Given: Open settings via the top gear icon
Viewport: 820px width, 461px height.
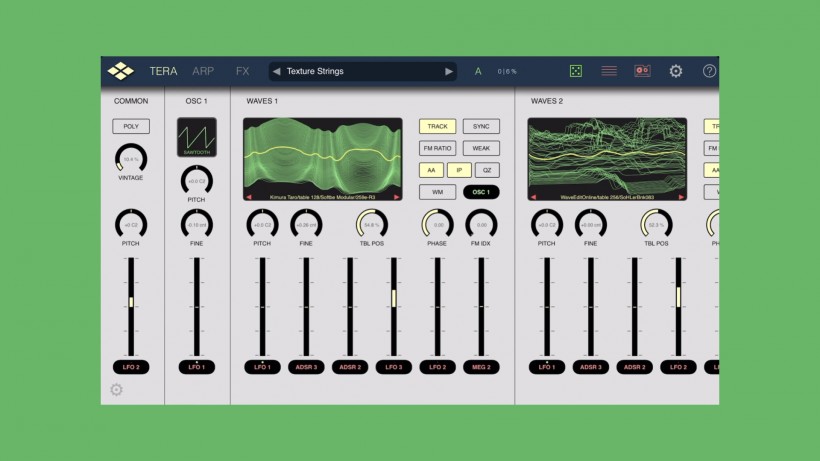Looking at the screenshot, I should (x=676, y=71).
